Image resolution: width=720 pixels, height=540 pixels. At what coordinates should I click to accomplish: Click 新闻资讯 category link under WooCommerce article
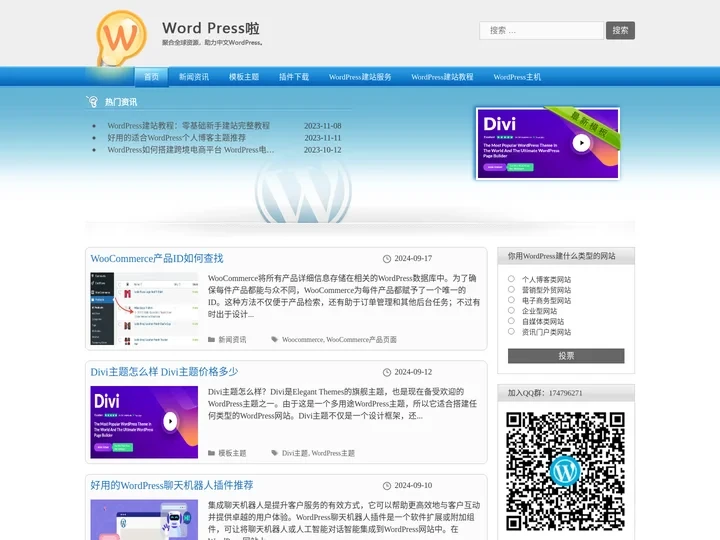(x=232, y=340)
